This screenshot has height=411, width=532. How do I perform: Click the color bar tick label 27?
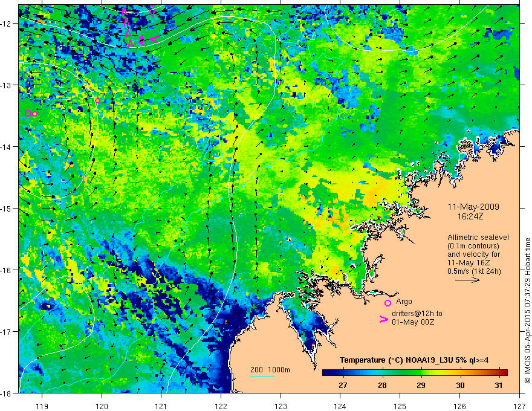coord(343,385)
